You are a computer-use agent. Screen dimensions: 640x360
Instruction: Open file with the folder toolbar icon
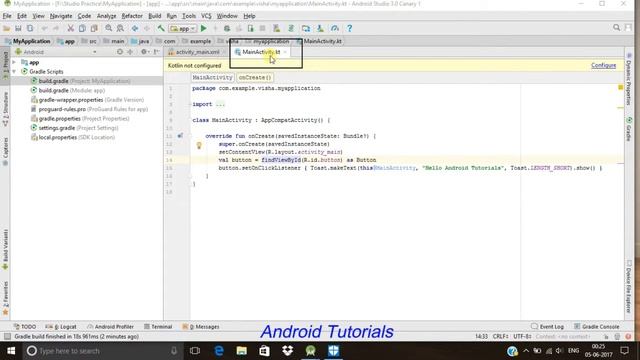click(x=7, y=29)
